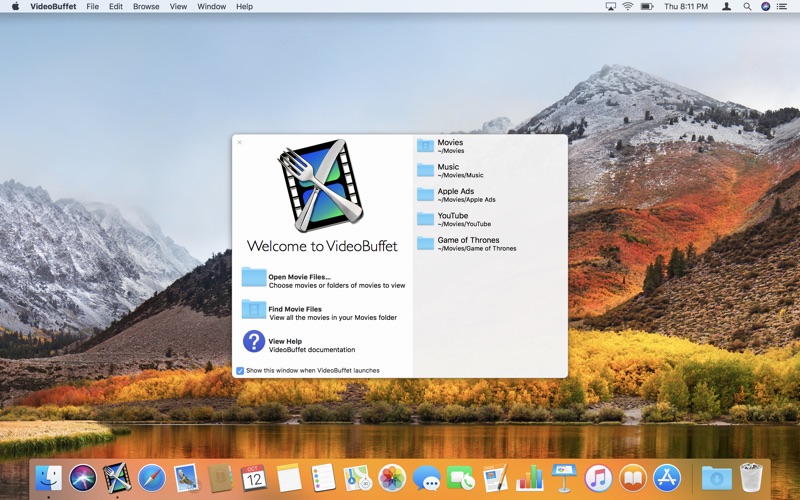
Task: Click the VideoBuffet icon in the Dock
Action: point(117,478)
